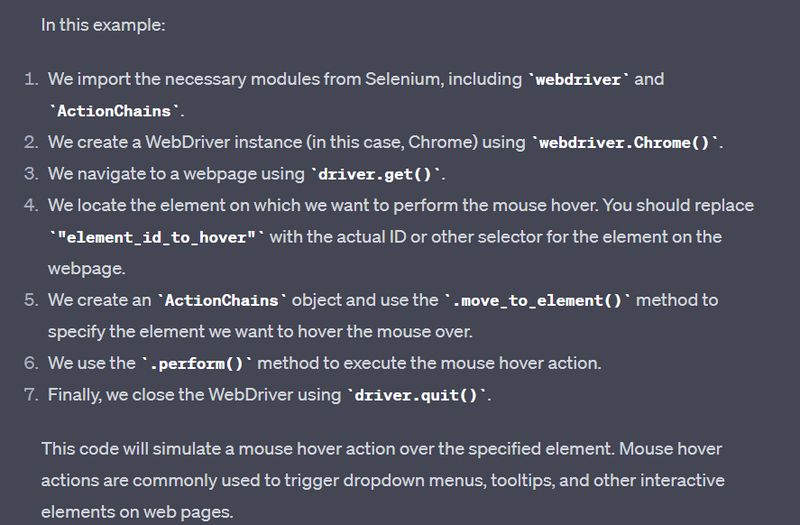The height and width of the screenshot is (525, 800).
Task: Click the `.move_to_element()` inline code
Action: (x=536, y=300)
